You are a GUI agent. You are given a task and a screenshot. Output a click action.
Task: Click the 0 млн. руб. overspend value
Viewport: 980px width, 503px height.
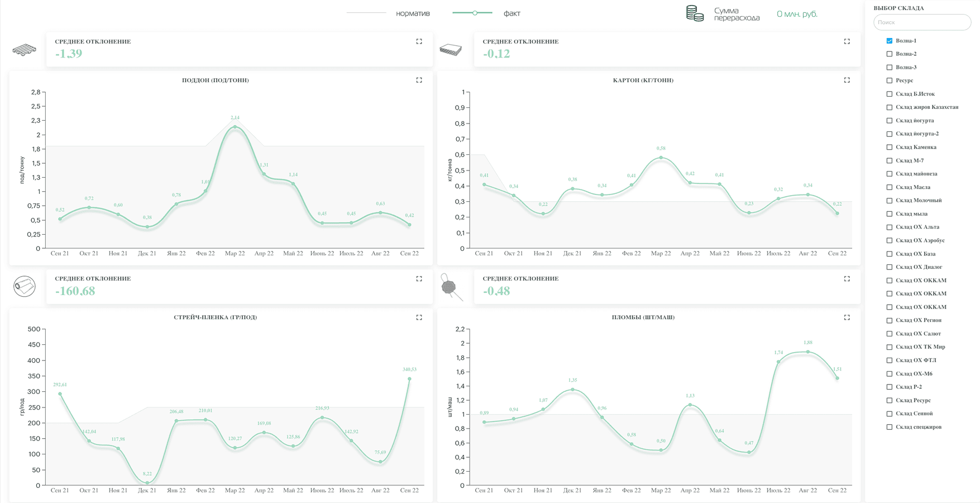(797, 14)
